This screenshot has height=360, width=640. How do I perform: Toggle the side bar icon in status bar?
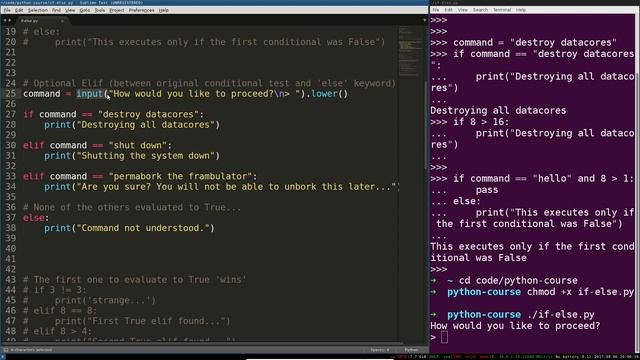[x=6, y=350]
